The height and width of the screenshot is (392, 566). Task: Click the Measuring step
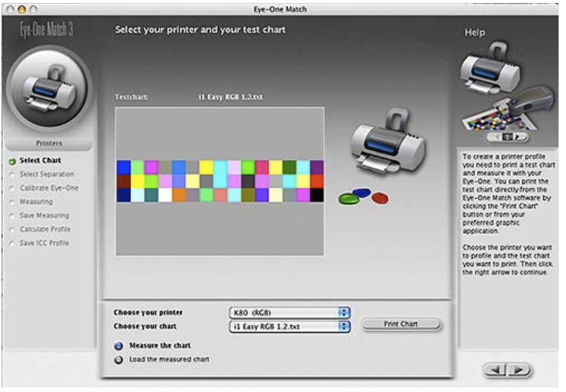pos(36,202)
